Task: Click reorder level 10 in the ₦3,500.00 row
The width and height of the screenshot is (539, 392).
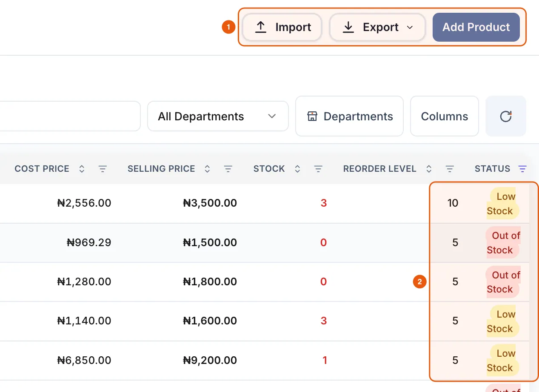Action: pyautogui.click(x=453, y=203)
